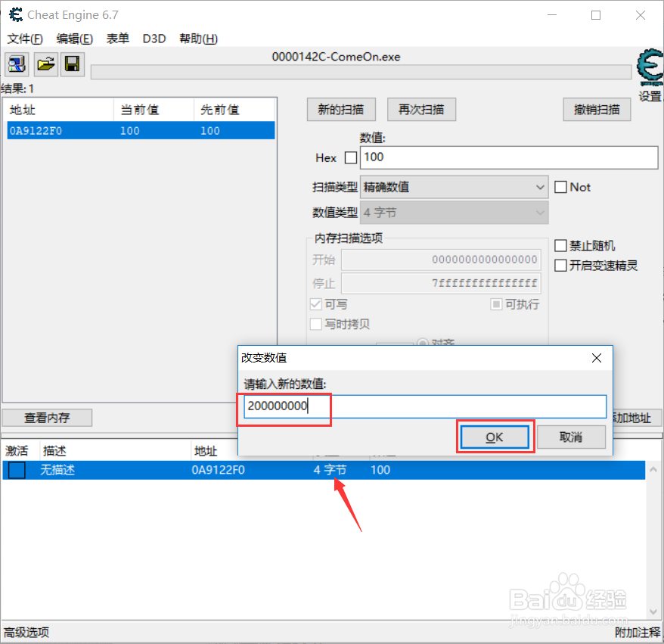Image resolution: width=664 pixels, height=644 pixels.
Task: Click the 当前值 column header
Action: click(x=154, y=110)
